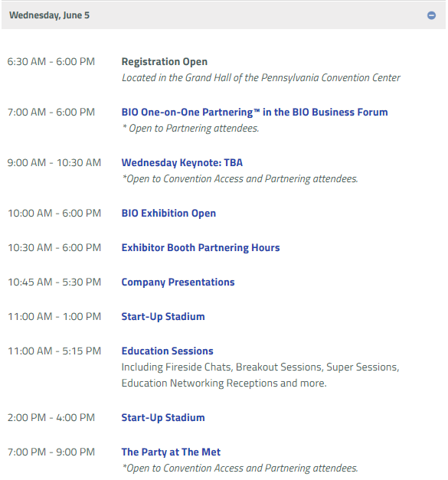The image size is (448, 480).
Task: Click the Registration Open heading
Action: click(165, 62)
